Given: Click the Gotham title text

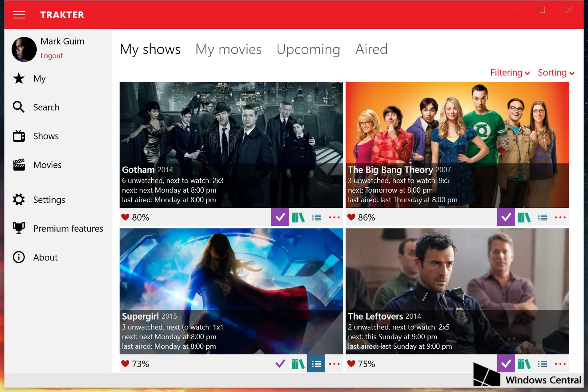Looking at the screenshot, I should point(138,170).
